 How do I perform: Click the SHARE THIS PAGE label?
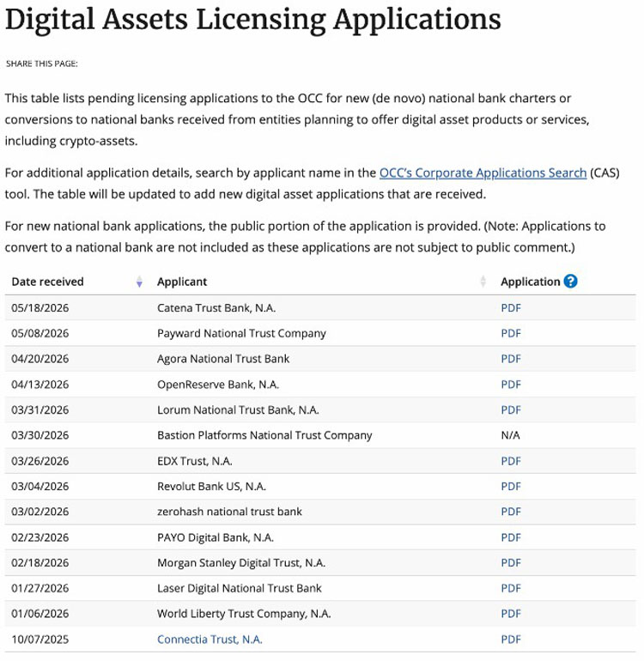[42, 64]
